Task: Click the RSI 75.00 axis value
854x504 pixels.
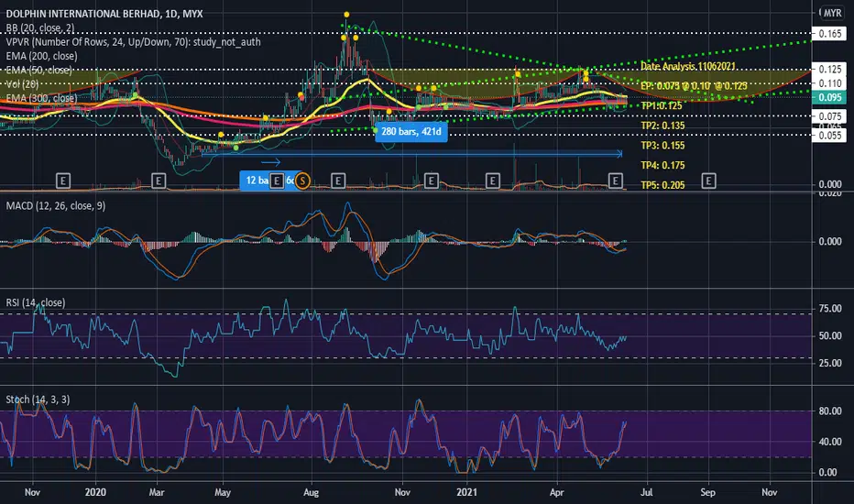Action: tap(830, 309)
